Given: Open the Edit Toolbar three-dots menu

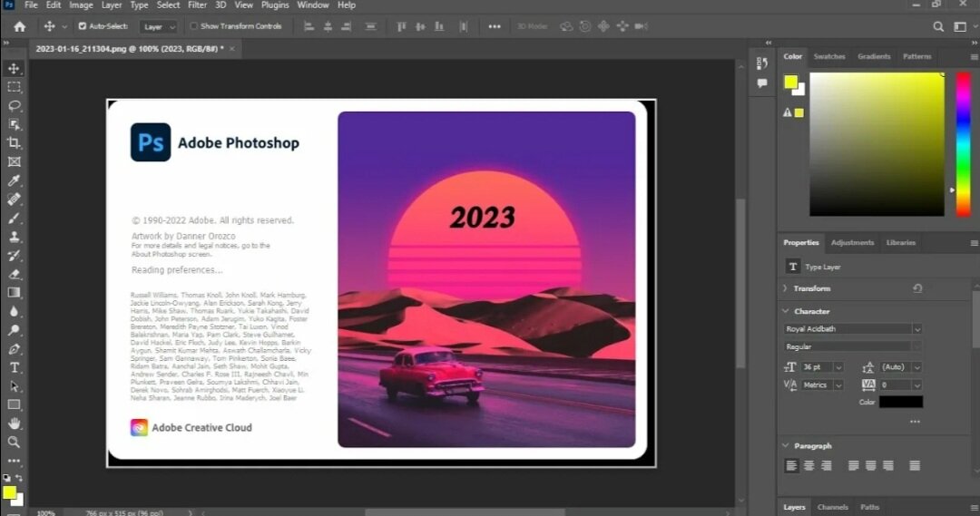Looking at the screenshot, I should pyautogui.click(x=14, y=461).
